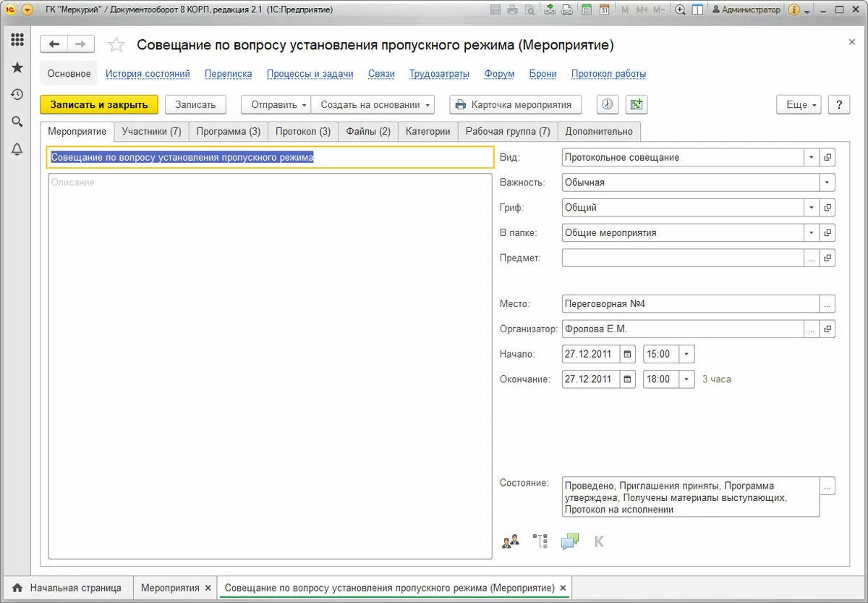Screen dimensions: 868x603
Task: Click the clock icon in the toolbar
Action: pos(607,104)
